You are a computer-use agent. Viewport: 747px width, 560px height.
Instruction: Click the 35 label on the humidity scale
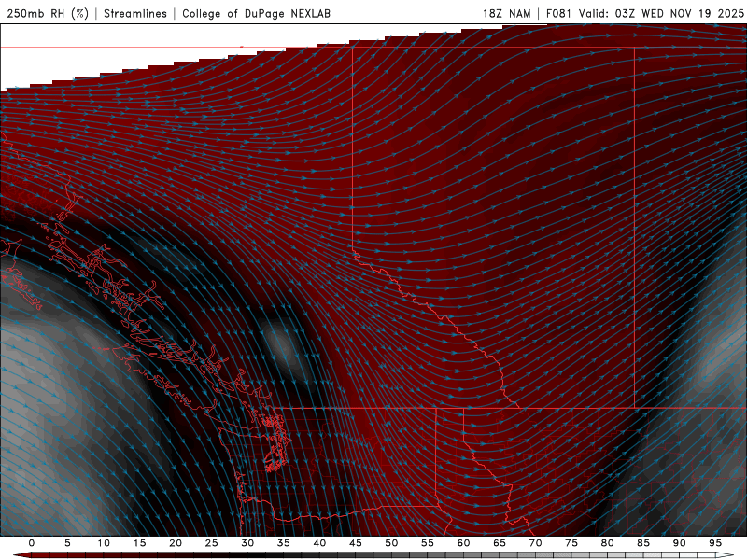click(x=284, y=543)
